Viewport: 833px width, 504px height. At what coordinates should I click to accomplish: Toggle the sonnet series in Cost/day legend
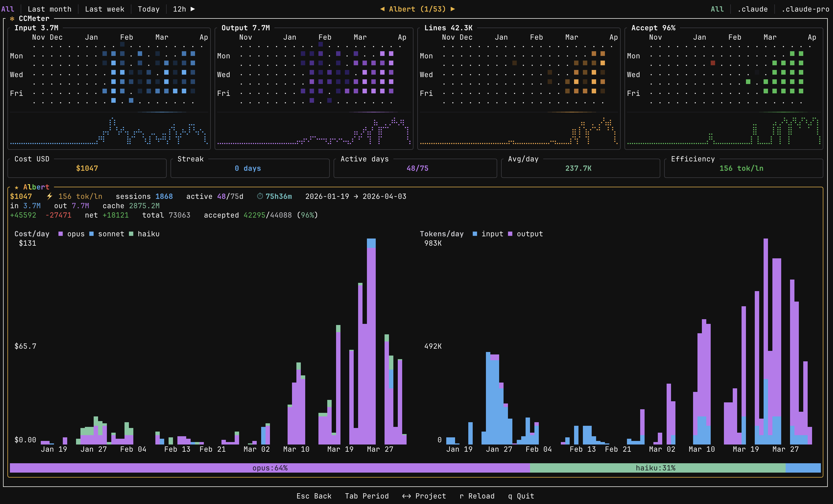[92, 234]
